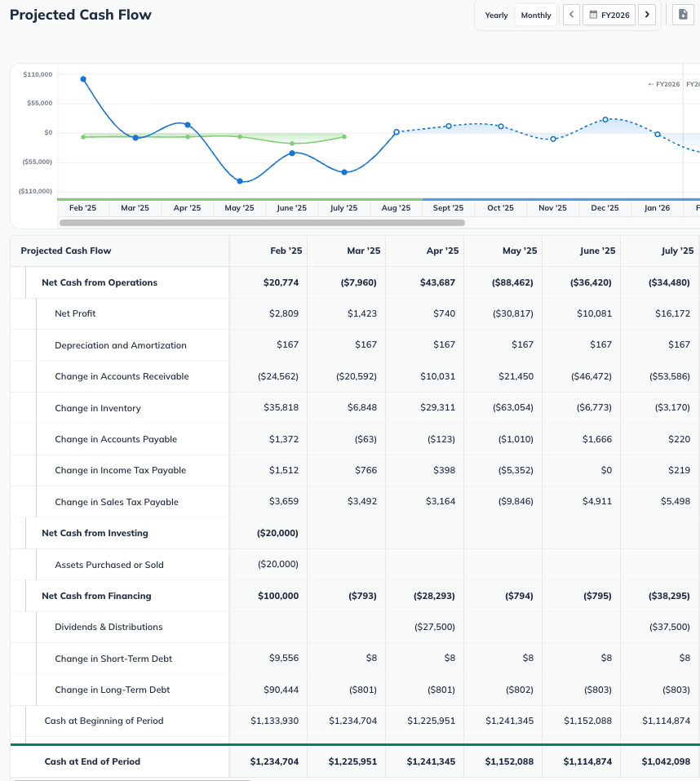Click the ($37,500) dividends value
Image resolution: width=700 pixels, height=781 pixels.
click(670, 627)
